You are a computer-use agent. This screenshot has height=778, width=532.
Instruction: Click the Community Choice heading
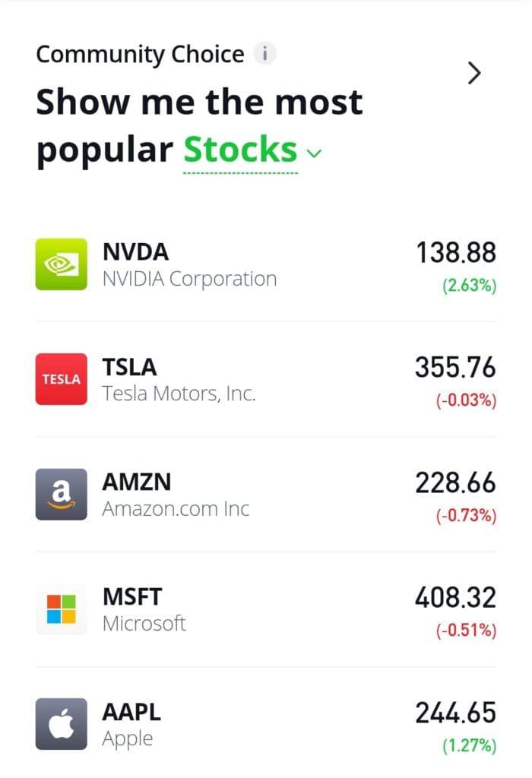coord(141,54)
